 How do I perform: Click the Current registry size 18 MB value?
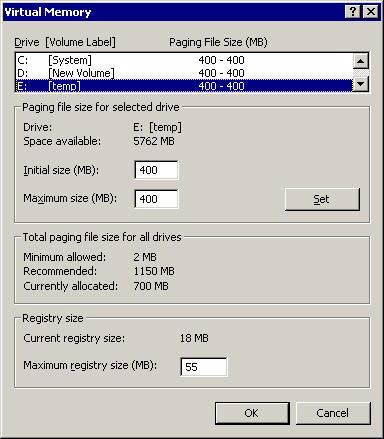pyautogui.click(x=194, y=338)
